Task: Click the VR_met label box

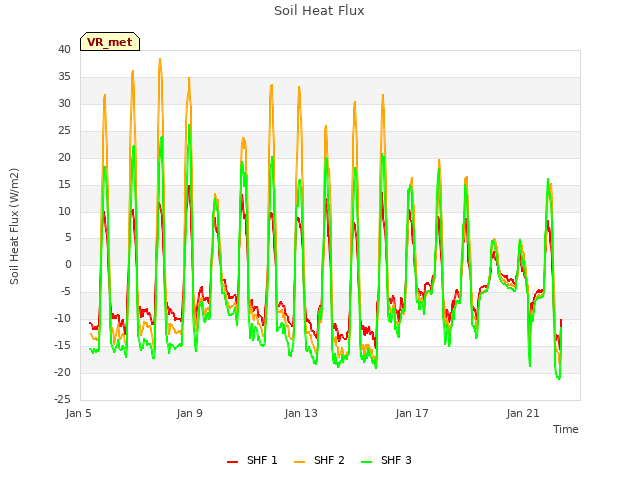Action: 110,42
